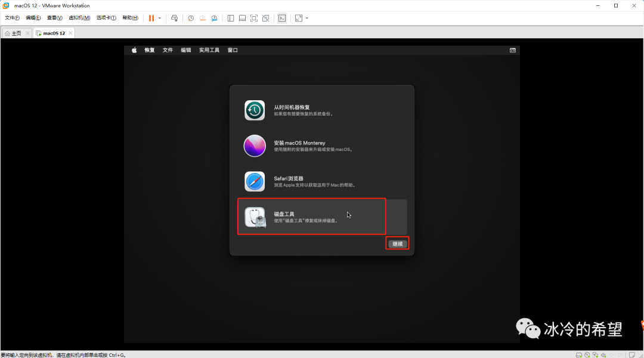The height and width of the screenshot is (358, 644).
Task: Open the macOS 文件 menu
Action: [168, 50]
